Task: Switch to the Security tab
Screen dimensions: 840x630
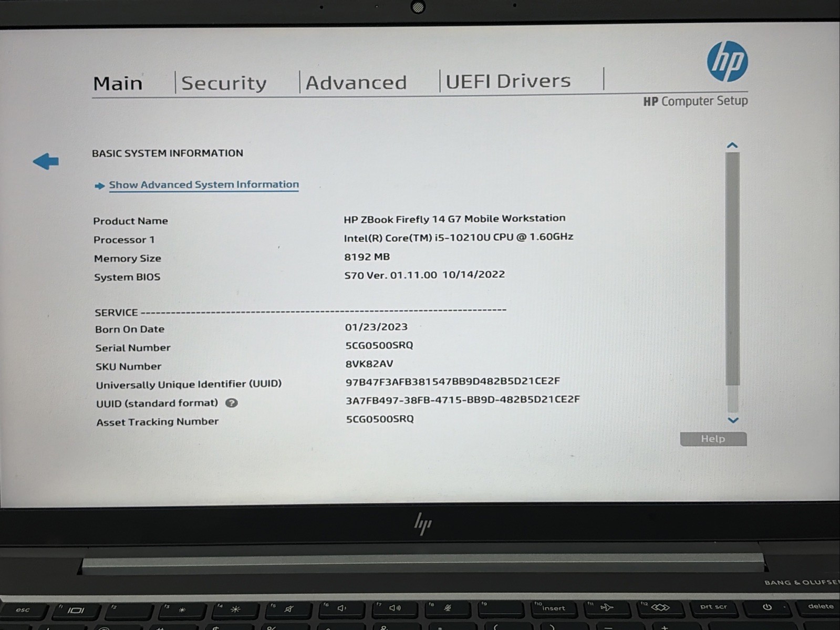Action: 224,83
